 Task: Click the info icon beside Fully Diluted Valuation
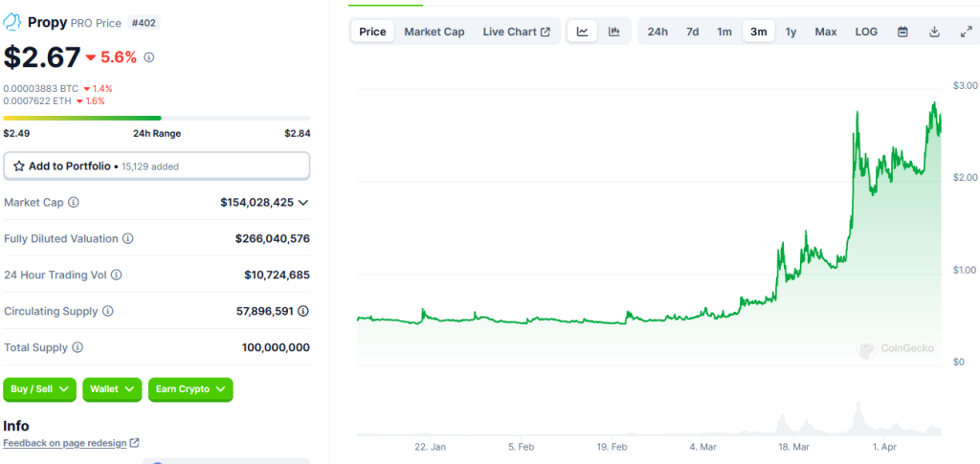[x=128, y=239]
